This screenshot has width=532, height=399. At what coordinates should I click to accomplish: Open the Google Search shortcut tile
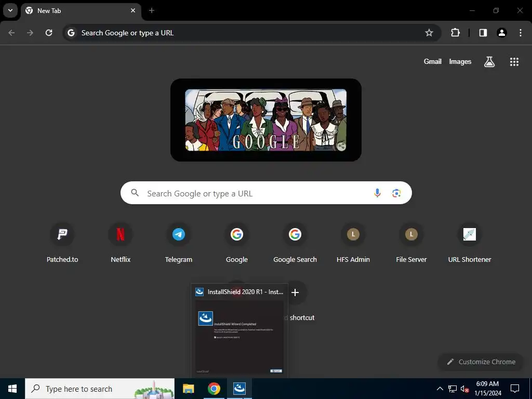point(295,244)
